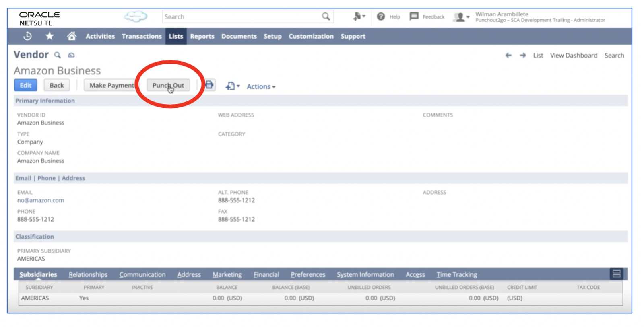Switch to the Time Tracking subtab

(x=457, y=274)
